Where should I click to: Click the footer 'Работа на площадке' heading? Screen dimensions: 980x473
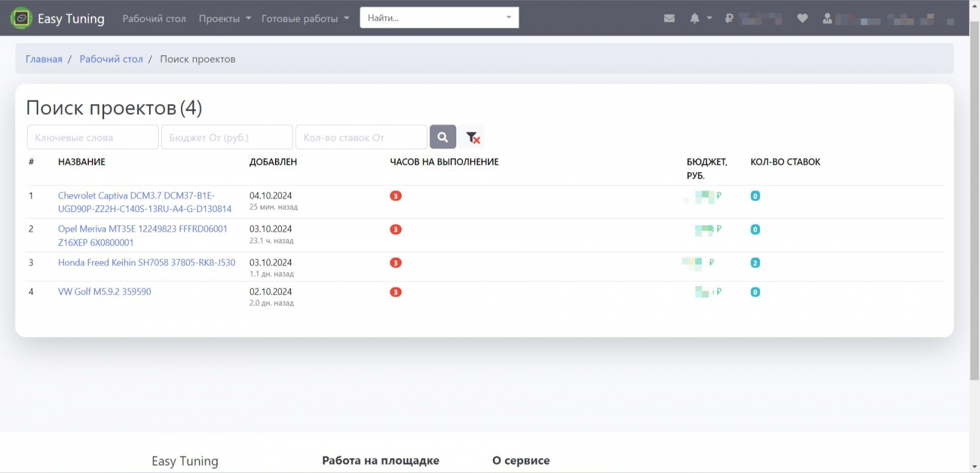[380, 461]
